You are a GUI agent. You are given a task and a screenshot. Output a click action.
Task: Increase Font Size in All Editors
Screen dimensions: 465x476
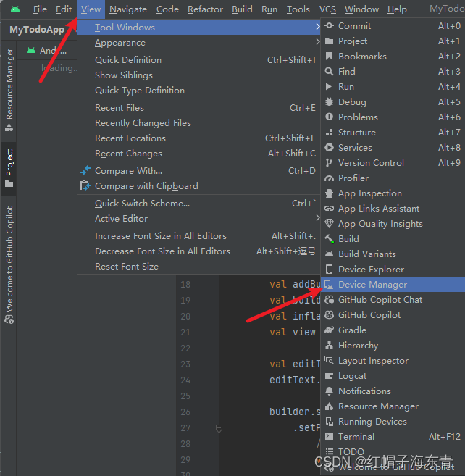[198, 236]
